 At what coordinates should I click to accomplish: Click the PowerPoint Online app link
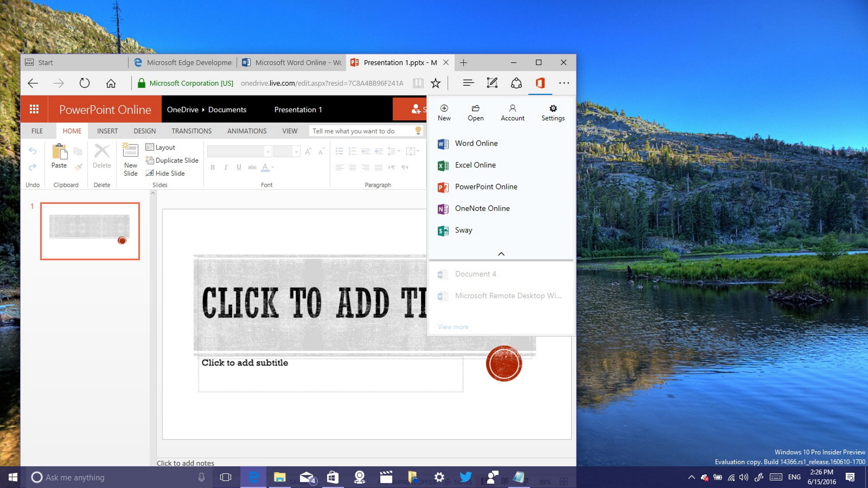(x=486, y=186)
